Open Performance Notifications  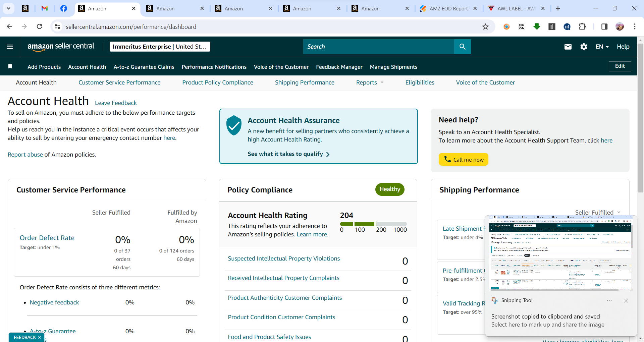[214, 67]
